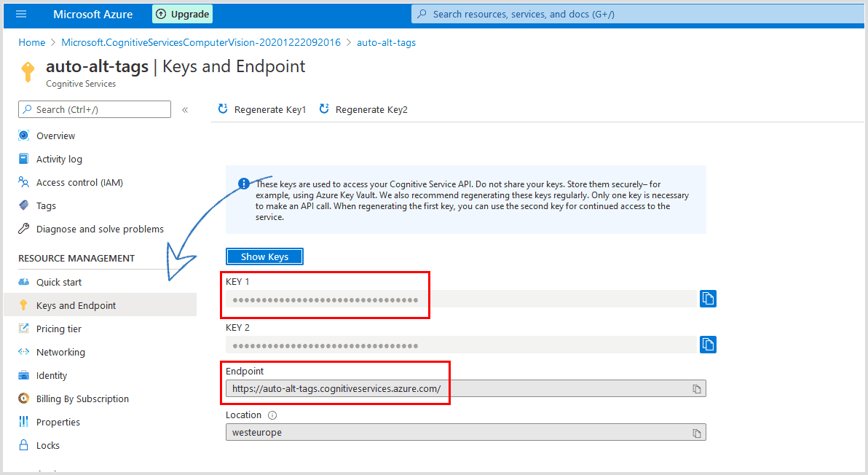
Task: Expand the hamburger portal menu
Action: tap(20, 13)
